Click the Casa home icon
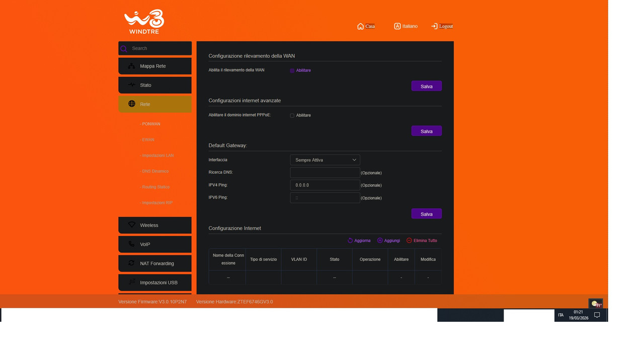The height and width of the screenshot is (362, 644). coord(360,26)
